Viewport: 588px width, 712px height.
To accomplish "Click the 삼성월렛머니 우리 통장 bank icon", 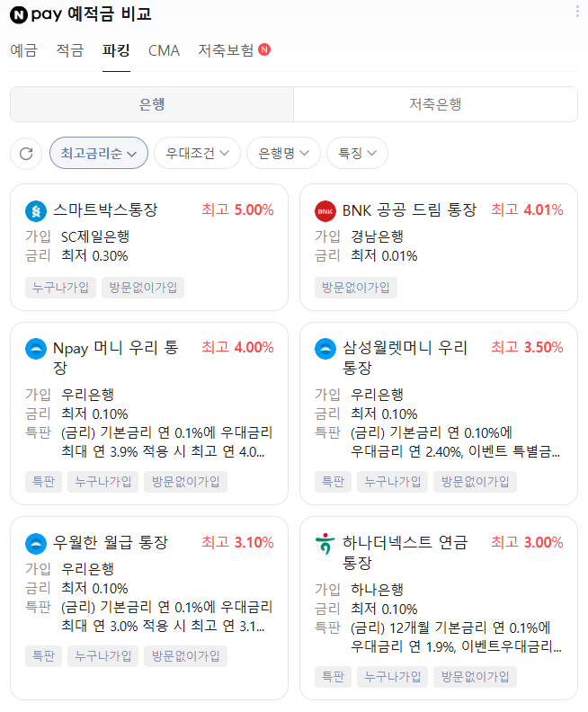I will coord(325,349).
